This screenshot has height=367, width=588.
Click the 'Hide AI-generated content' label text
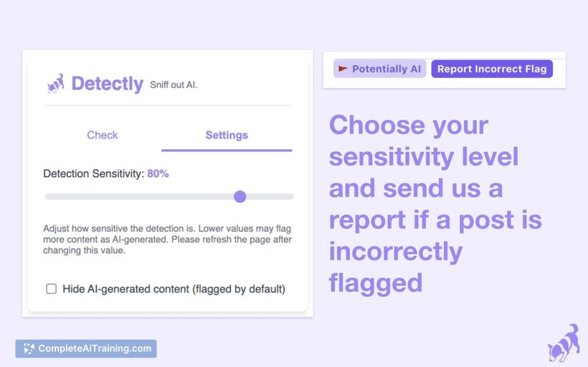pos(174,289)
